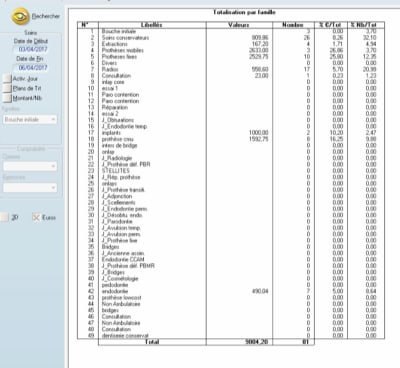
Task: Click the Libellés column header
Action: point(152,25)
